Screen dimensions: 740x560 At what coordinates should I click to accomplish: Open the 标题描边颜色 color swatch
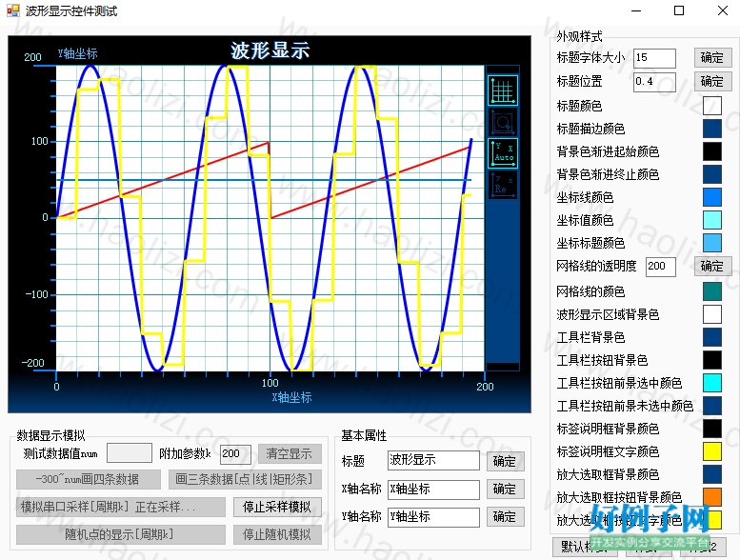711,129
